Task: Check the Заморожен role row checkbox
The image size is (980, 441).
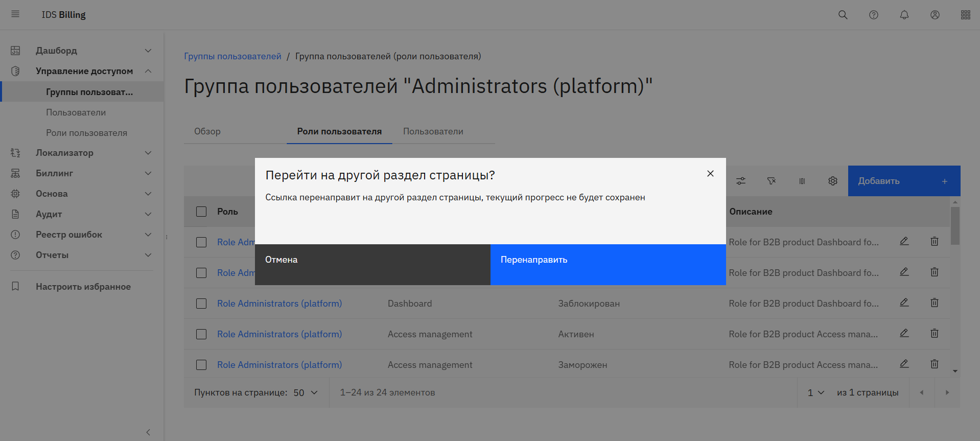Action: pos(201,365)
